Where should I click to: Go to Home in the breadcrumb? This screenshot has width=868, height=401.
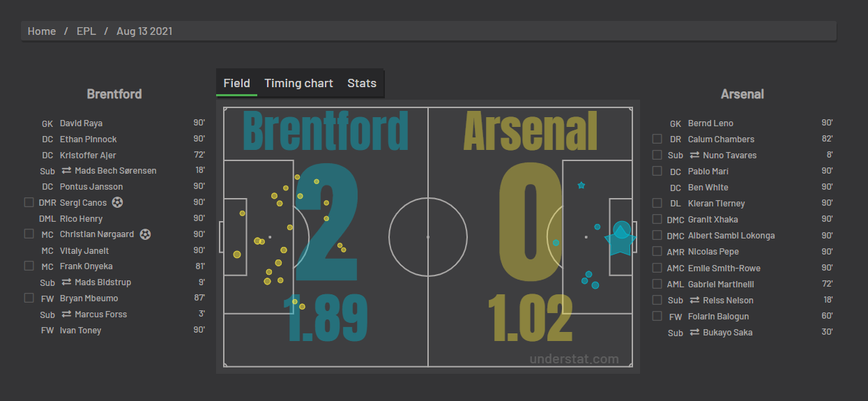(x=42, y=31)
